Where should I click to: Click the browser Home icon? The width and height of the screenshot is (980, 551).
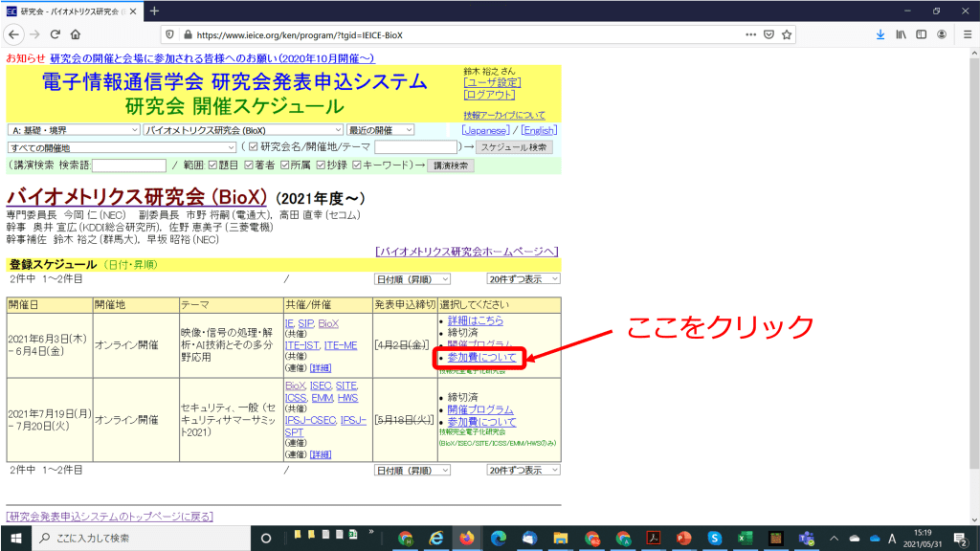[x=75, y=33]
